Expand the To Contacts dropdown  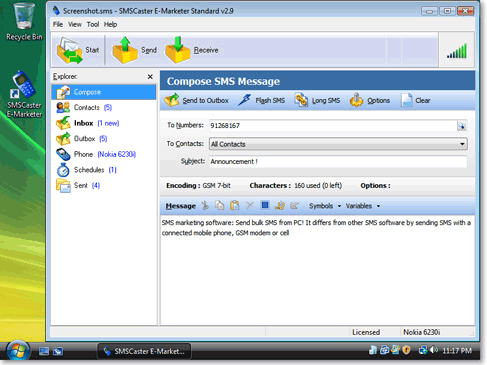coord(462,144)
